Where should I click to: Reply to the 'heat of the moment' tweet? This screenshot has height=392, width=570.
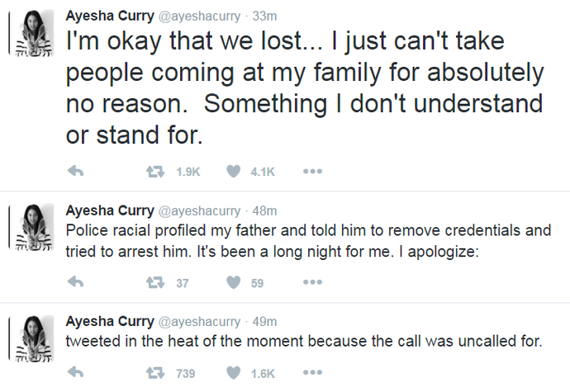click(x=75, y=373)
